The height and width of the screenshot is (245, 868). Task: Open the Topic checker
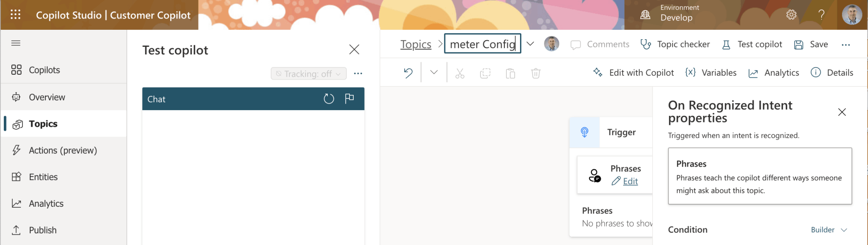pyautogui.click(x=675, y=44)
